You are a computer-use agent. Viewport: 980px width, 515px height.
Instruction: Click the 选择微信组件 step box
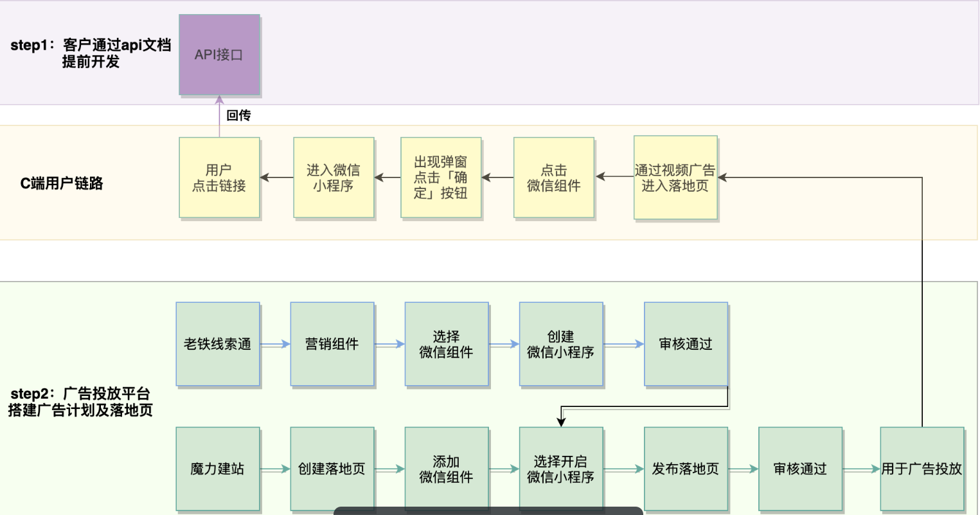click(446, 343)
